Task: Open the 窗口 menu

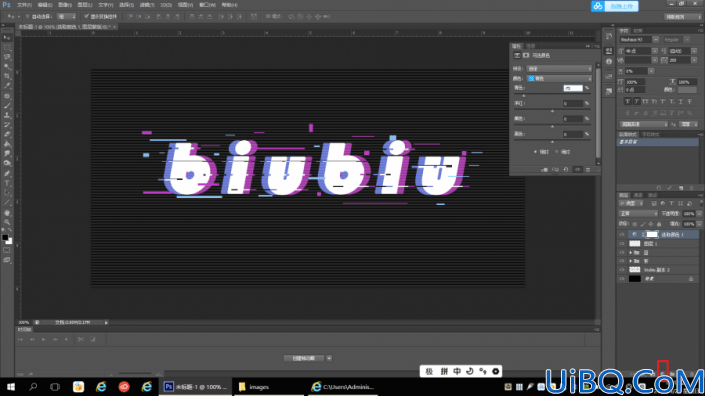Action: tap(207, 5)
